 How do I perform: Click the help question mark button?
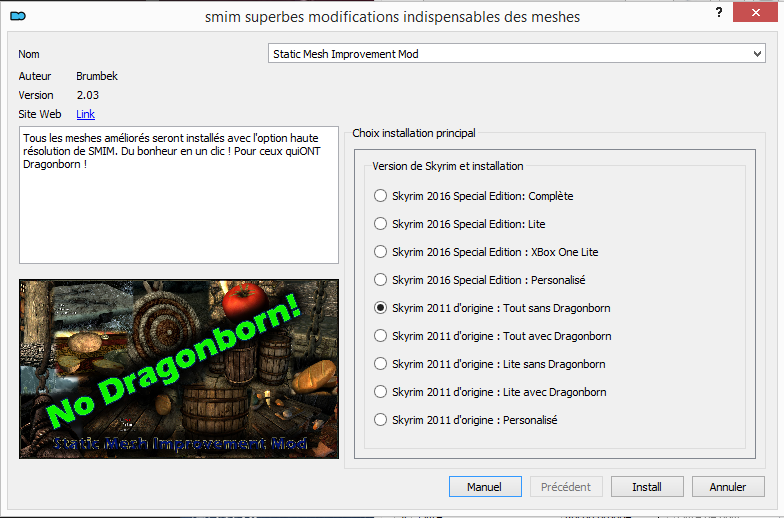coord(718,12)
